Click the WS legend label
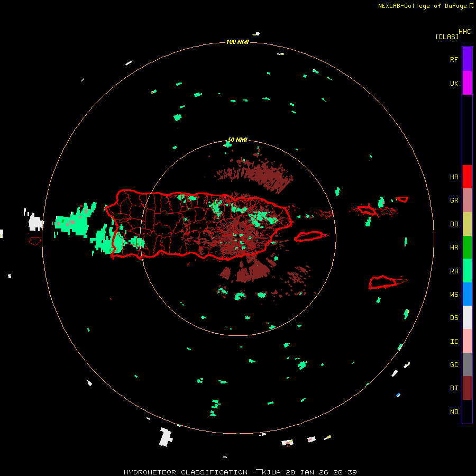 454,295
